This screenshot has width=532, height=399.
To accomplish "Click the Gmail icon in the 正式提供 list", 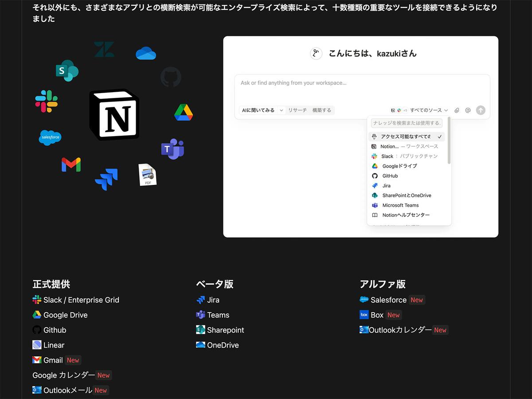I will 37,360.
